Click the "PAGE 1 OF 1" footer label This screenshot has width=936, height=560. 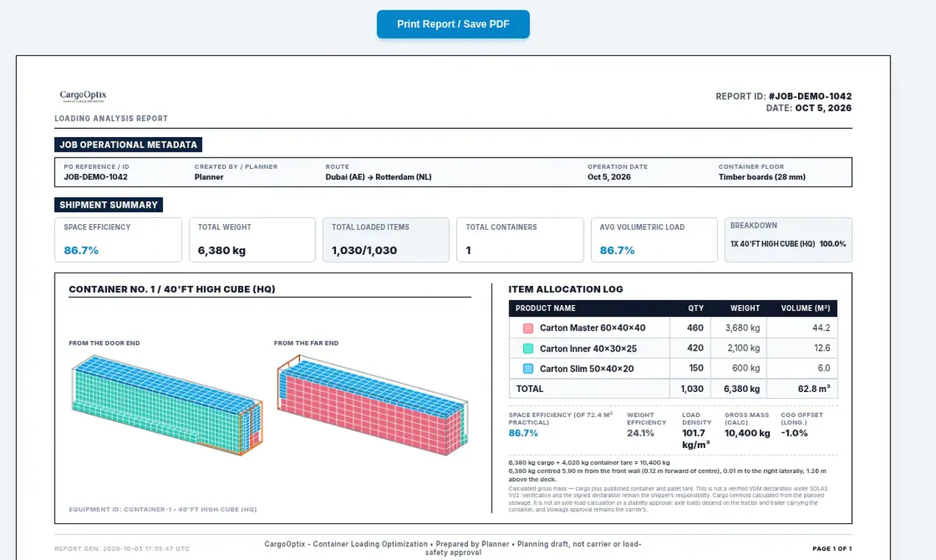click(832, 549)
